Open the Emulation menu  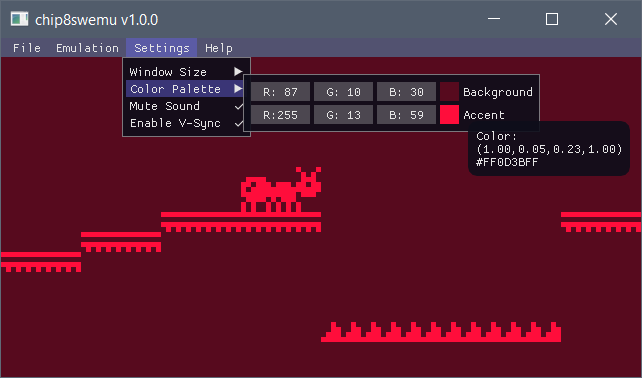pos(87,48)
